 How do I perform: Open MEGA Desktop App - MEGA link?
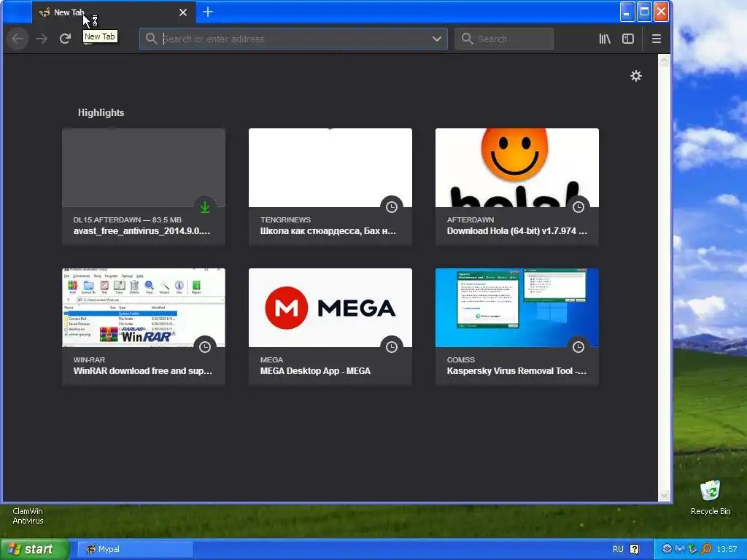[315, 371]
